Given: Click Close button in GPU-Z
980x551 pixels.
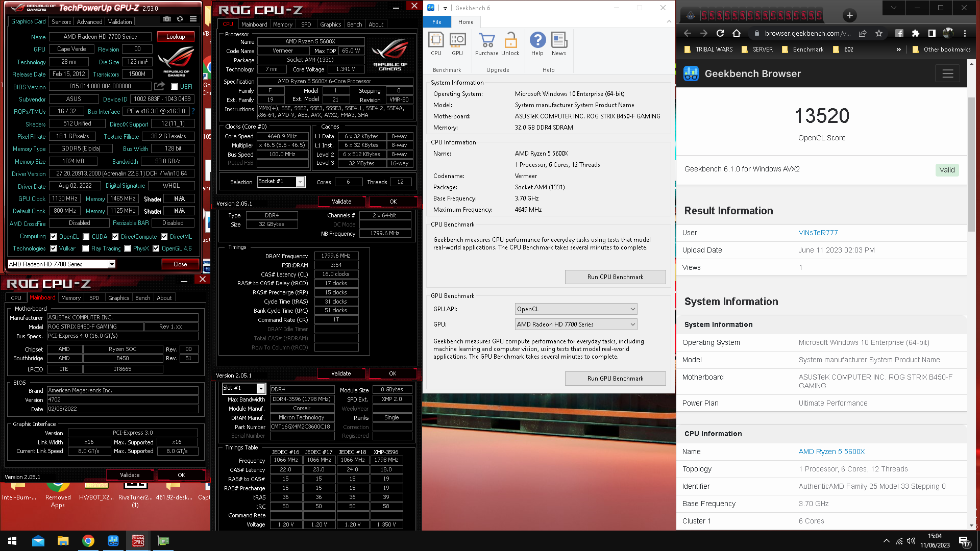Looking at the screenshot, I should click(x=180, y=264).
